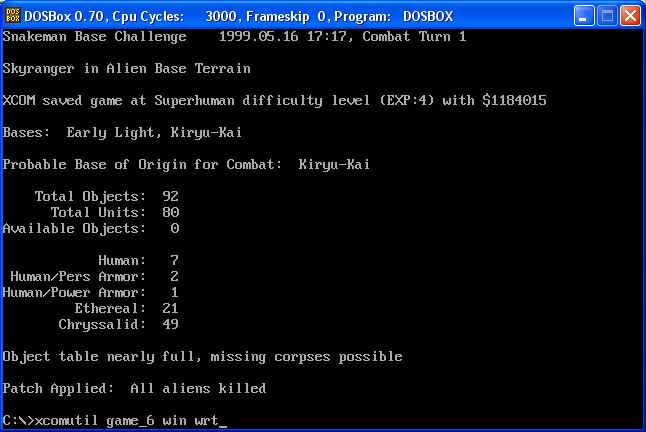Screen dimensions: 646x432
Task: Click the 'Patch Applied: All aliens killed' text
Action: coord(134,388)
